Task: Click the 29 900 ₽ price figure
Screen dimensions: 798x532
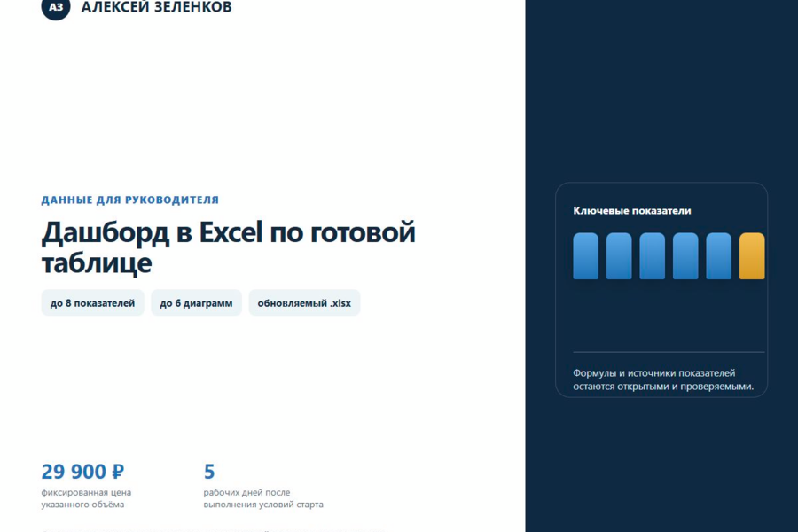Action: coord(83,472)
